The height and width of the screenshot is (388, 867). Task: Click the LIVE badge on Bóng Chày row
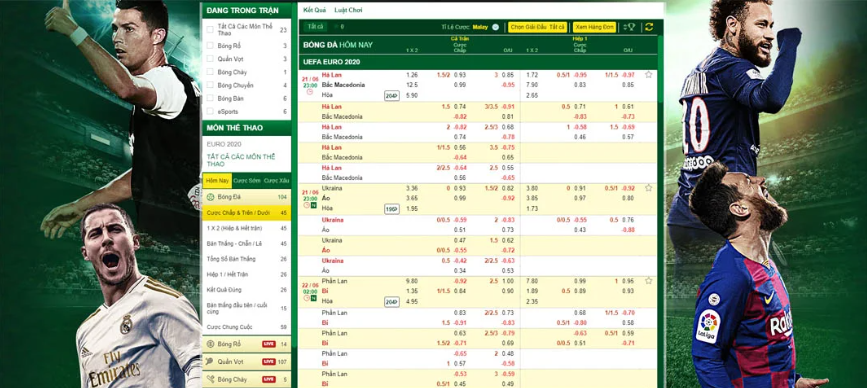pos(269,379)
